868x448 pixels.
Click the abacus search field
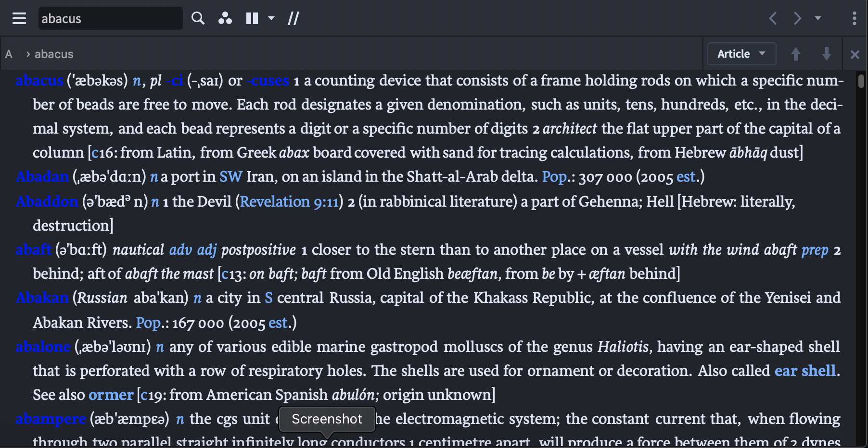[111, 18]
